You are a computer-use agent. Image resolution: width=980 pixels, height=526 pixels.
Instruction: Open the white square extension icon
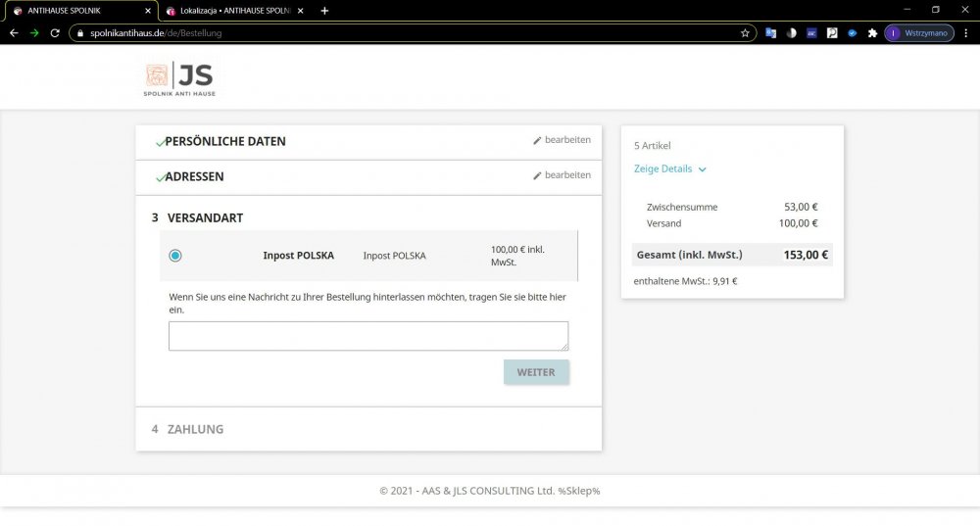coord(832,33)
